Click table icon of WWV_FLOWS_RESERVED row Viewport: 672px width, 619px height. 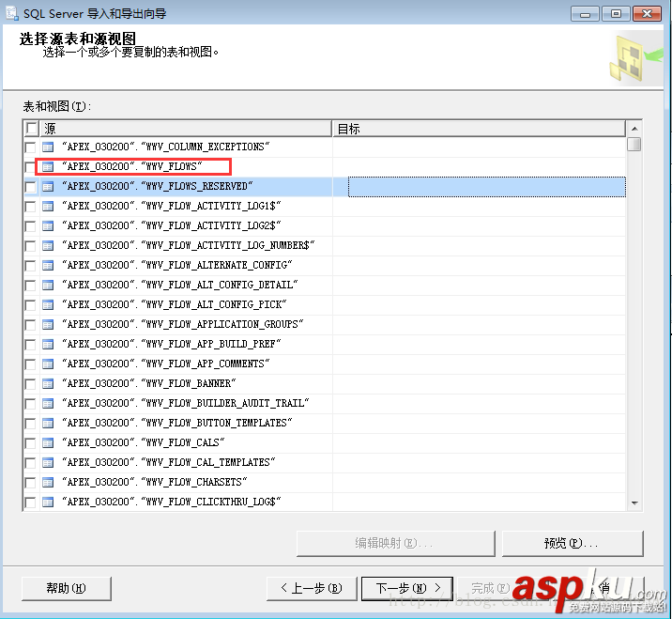pyautogui.click(x=48, y=187)
